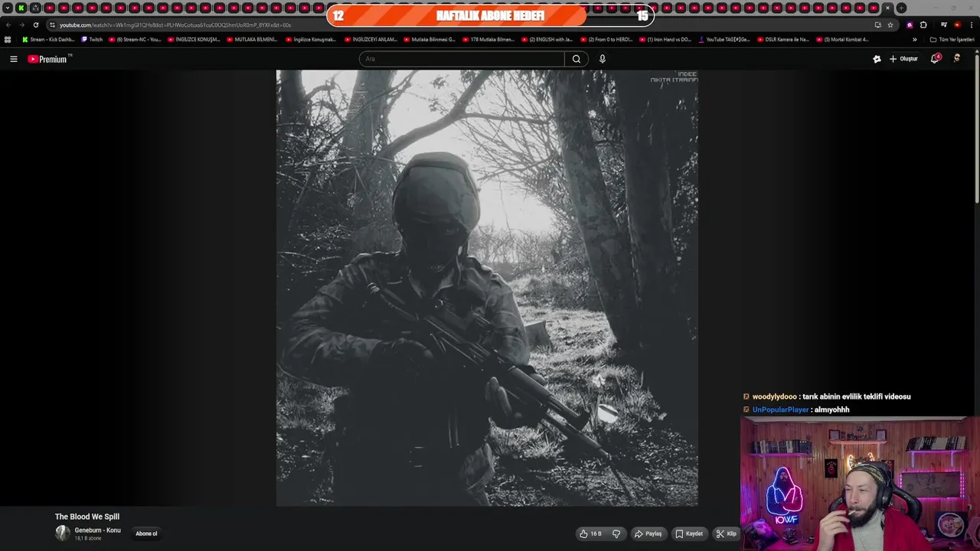Screen dimensions: 980x551
Task: Close the active browser tab
Action: 887,8
